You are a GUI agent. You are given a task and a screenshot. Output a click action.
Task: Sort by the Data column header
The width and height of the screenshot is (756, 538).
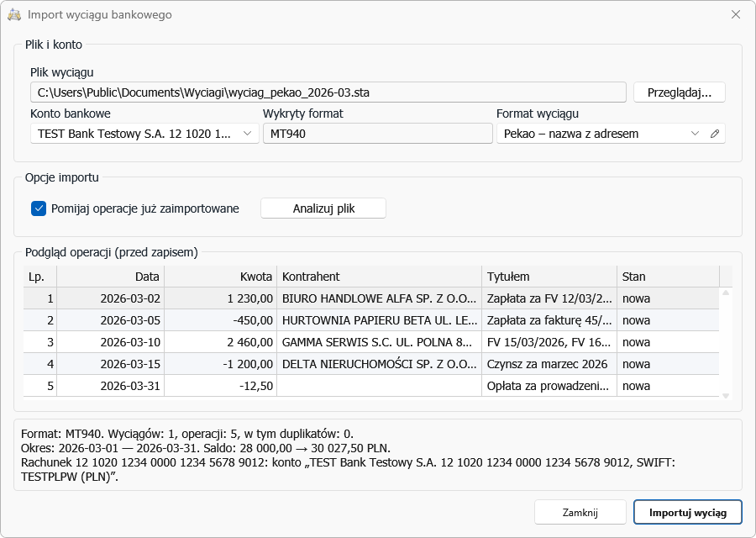(111, 277)
